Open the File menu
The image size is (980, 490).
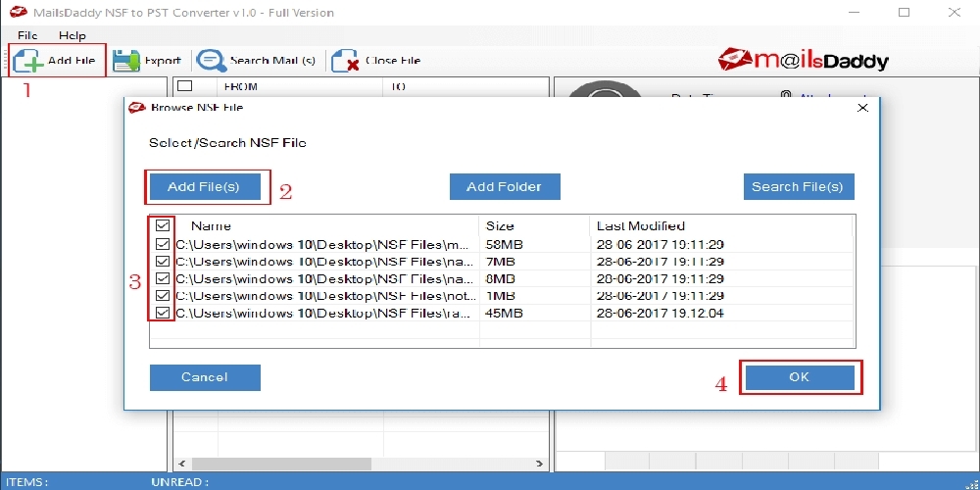pos(27,35)
